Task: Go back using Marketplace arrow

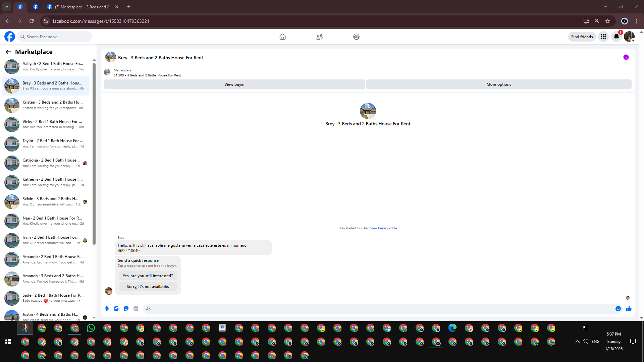Action: [x=8, y=52]
